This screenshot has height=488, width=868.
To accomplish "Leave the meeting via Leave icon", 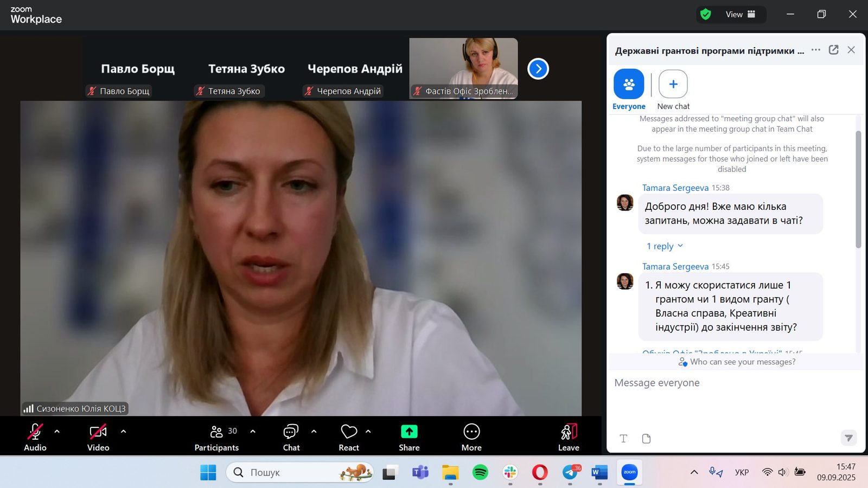I will coord(569,432).
